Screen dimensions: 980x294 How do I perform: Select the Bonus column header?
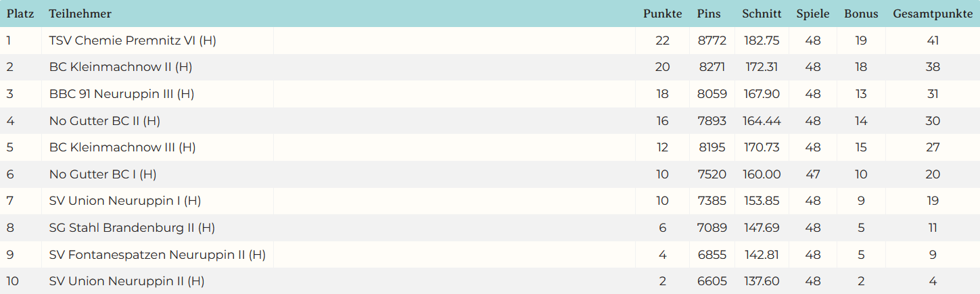point(861,14)
